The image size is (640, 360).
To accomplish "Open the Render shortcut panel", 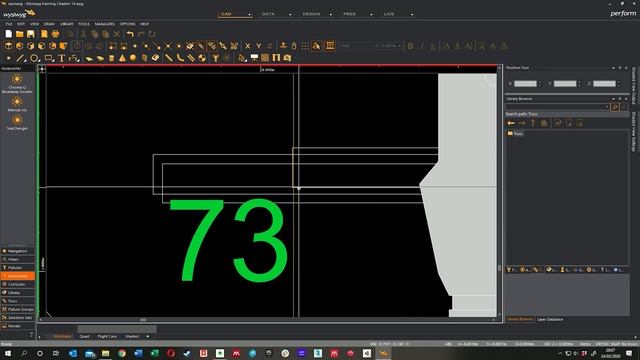I will click(18, 326).
